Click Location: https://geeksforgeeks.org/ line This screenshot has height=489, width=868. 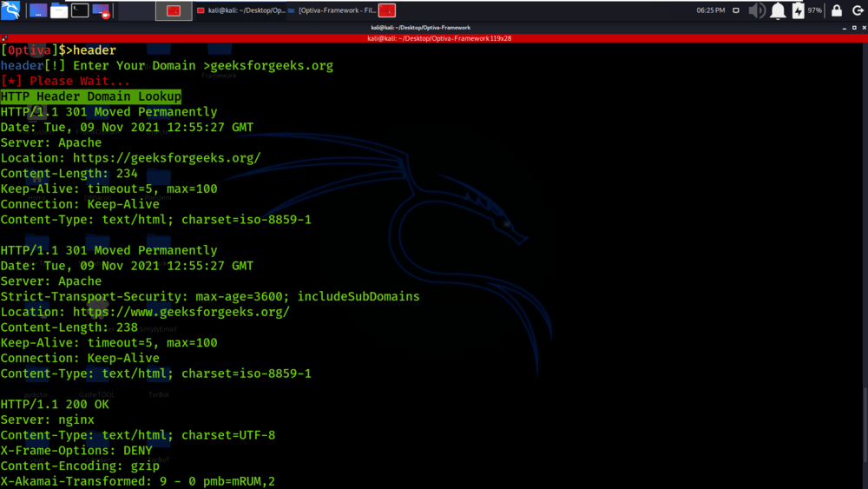(131, 158)
